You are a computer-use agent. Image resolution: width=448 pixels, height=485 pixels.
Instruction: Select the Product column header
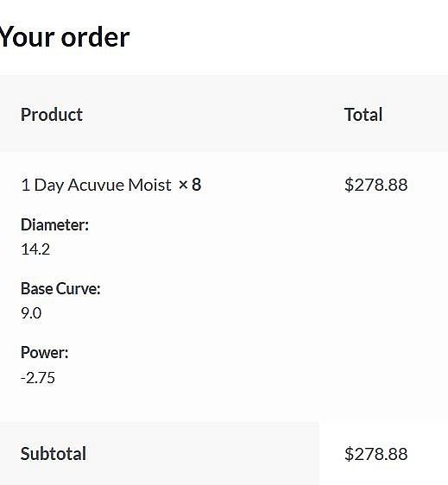tap(52, 115)
